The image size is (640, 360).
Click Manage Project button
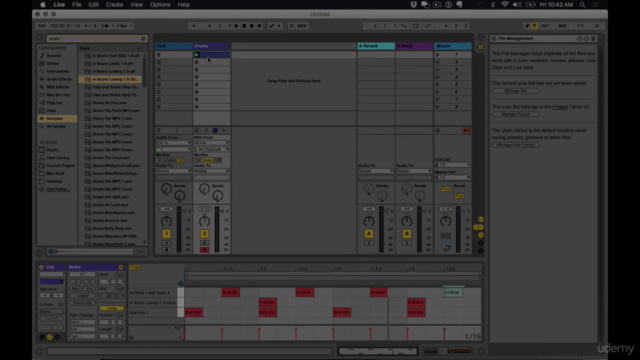click(x=516, y=114)
